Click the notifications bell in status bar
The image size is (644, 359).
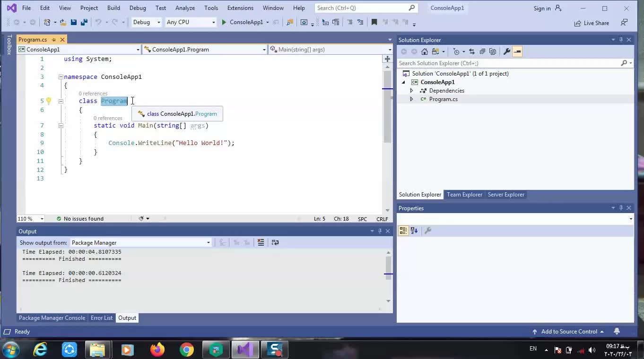tap(617, 331)
